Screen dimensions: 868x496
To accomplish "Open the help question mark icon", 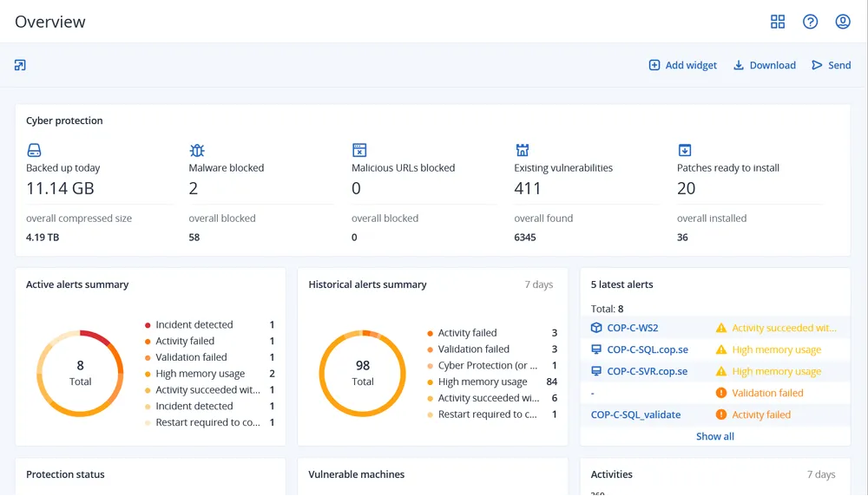I will [811, 22].
